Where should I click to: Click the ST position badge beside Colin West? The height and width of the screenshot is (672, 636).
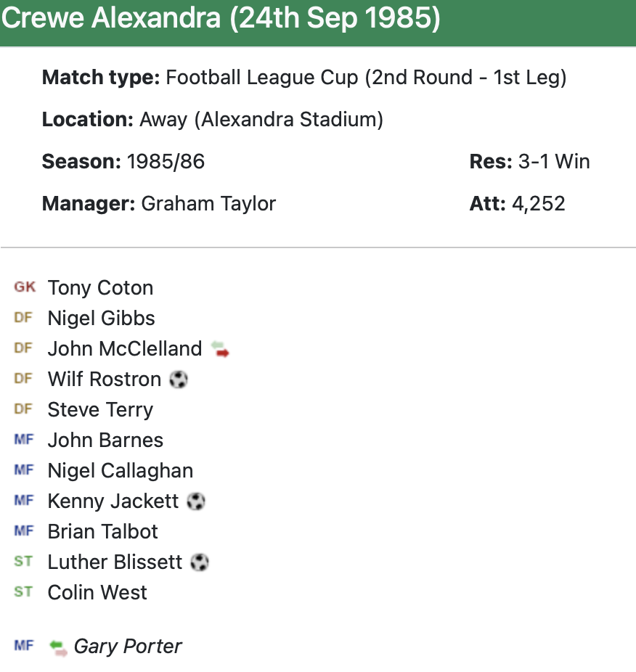[x=23, y=592]
